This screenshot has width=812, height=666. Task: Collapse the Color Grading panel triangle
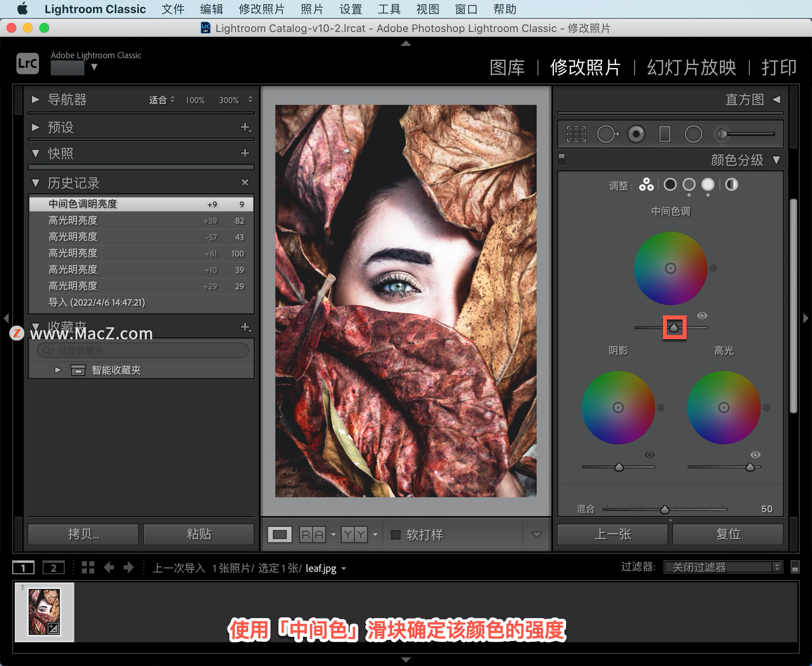click(x=776, y=160)
